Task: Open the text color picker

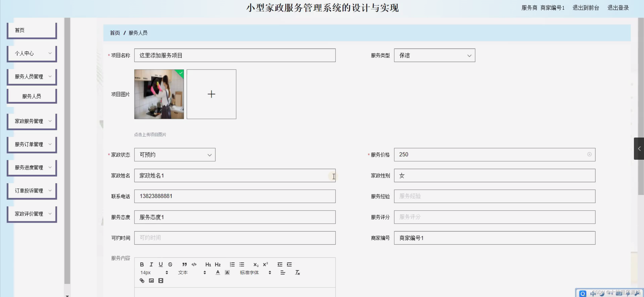Action: click(218, 272)
